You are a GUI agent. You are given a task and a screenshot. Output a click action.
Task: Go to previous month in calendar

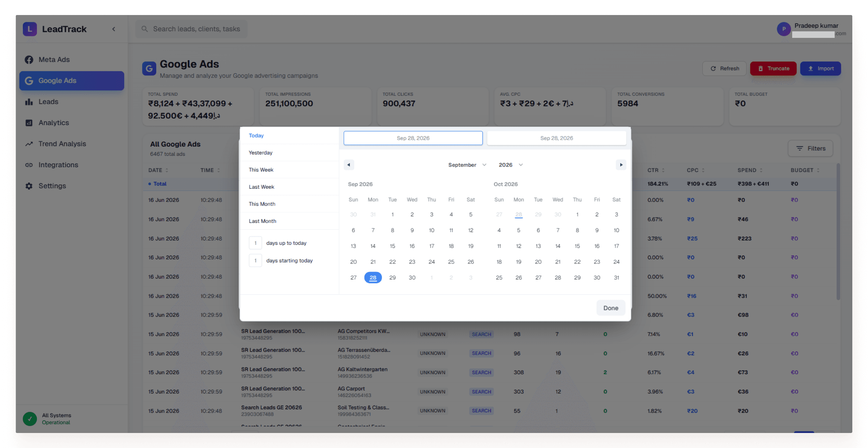[x=349, y=165]
